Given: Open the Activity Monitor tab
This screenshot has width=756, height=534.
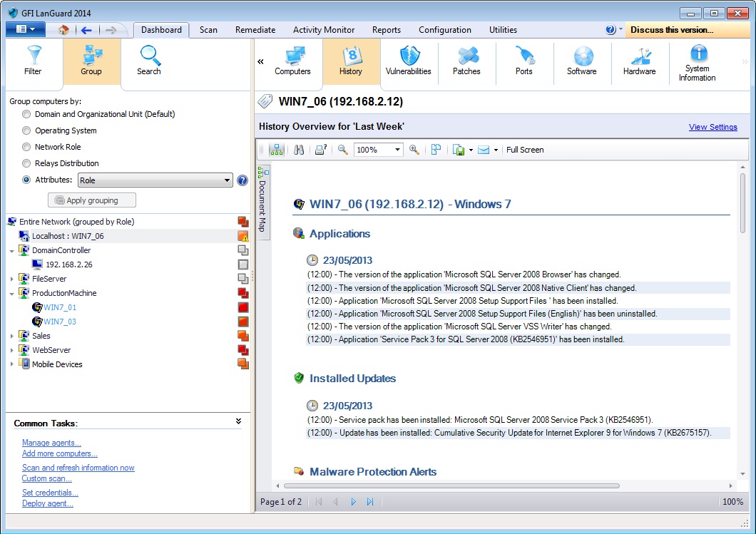Looking at the screenshot, I should pos(324,30).
